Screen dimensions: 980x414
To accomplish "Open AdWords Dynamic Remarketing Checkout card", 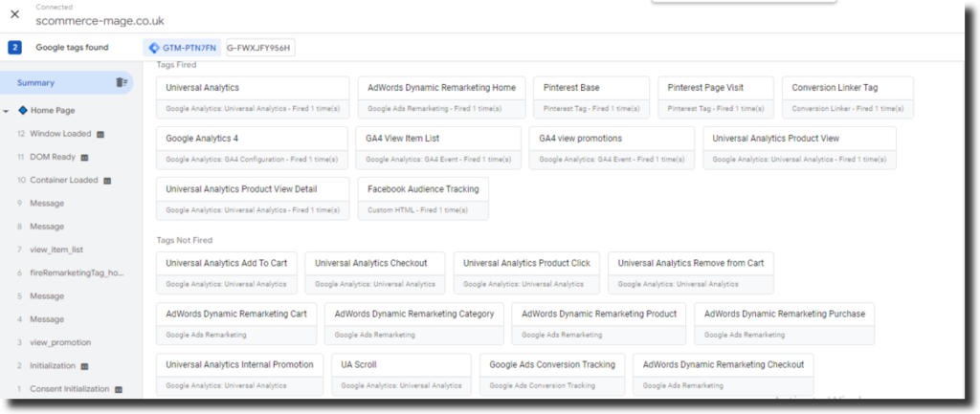I will (x=724, y=374).
